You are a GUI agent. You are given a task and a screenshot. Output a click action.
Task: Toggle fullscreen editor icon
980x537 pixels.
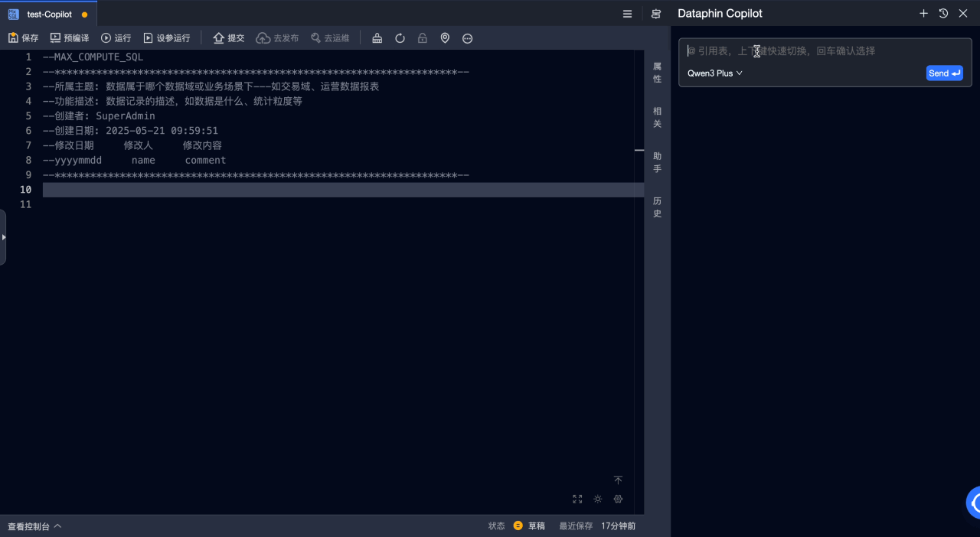tap(577, 499)
